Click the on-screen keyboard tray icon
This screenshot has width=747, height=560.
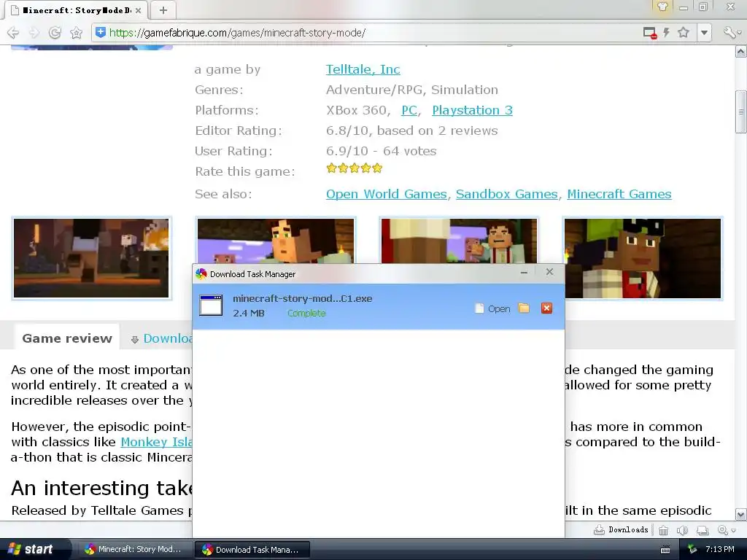coord(665,550)
